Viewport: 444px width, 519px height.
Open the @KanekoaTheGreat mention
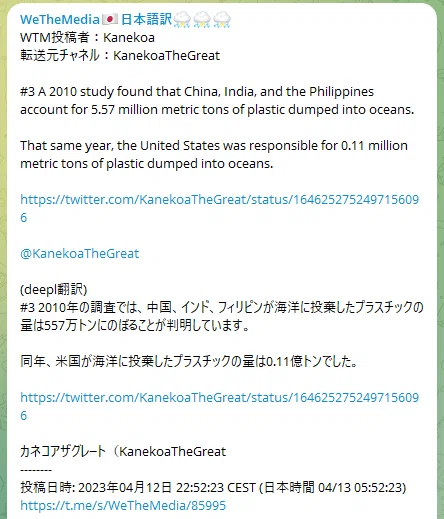coord(79,254)
